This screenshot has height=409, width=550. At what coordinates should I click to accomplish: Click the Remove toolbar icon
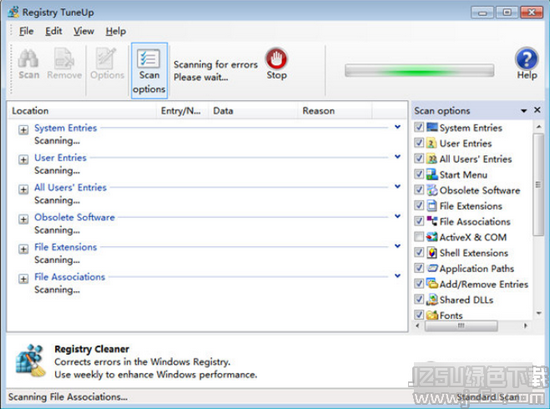[64, 58]
